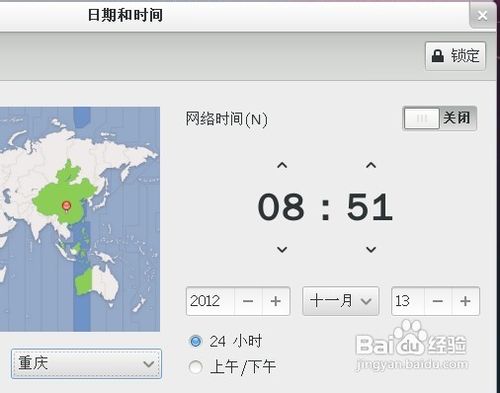Click Australia on the timezone map
Screen dimensions: 500x393
pos(97,284)
